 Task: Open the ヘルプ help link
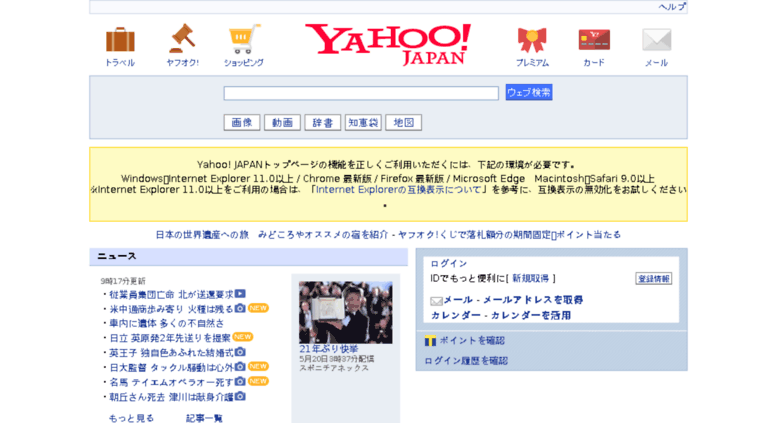click(672, 6)
